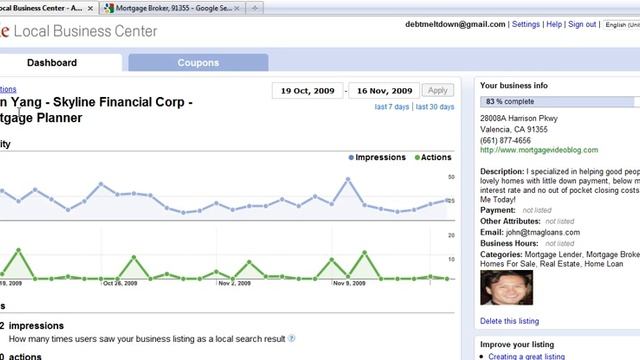Click the Improve your listing heading
The width and height of the screenshot is (640, 360).
[517, 344]
